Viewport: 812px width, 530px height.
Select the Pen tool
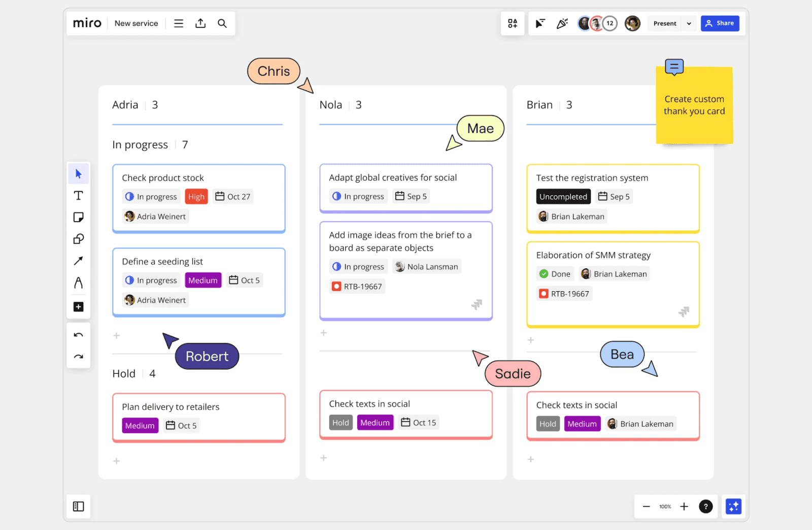(79, 283)
